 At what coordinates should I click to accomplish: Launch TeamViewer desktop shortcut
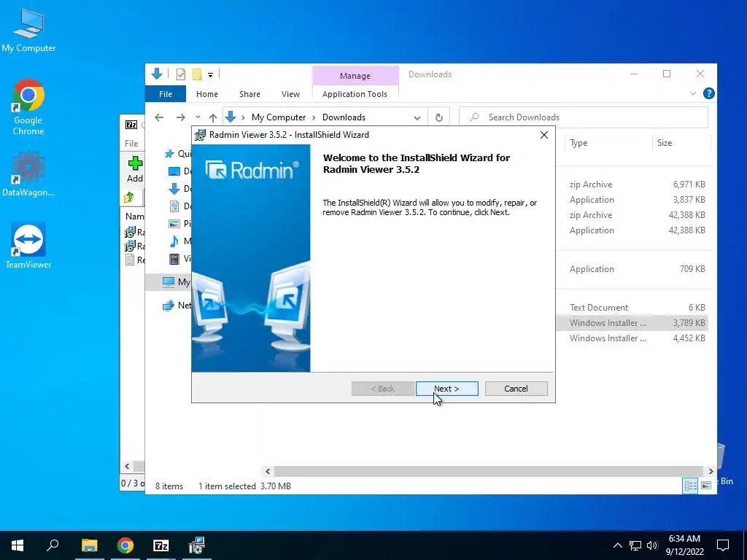point(28,245)
